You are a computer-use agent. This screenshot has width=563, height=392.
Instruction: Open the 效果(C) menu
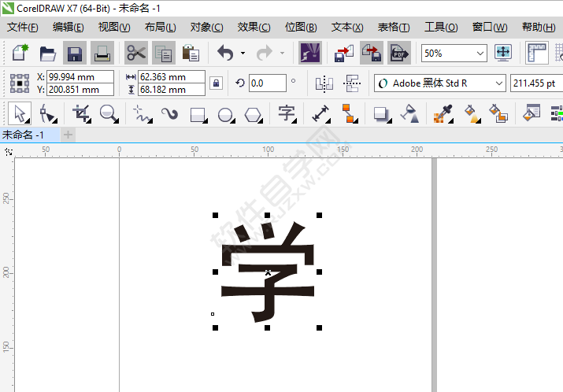254,28
